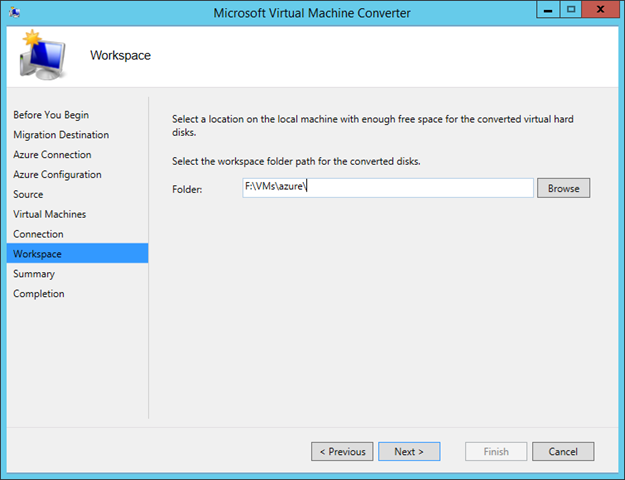625x480 pixels.
Task: Click the 'Workspace' page heading text
Action: pos(120,55)
